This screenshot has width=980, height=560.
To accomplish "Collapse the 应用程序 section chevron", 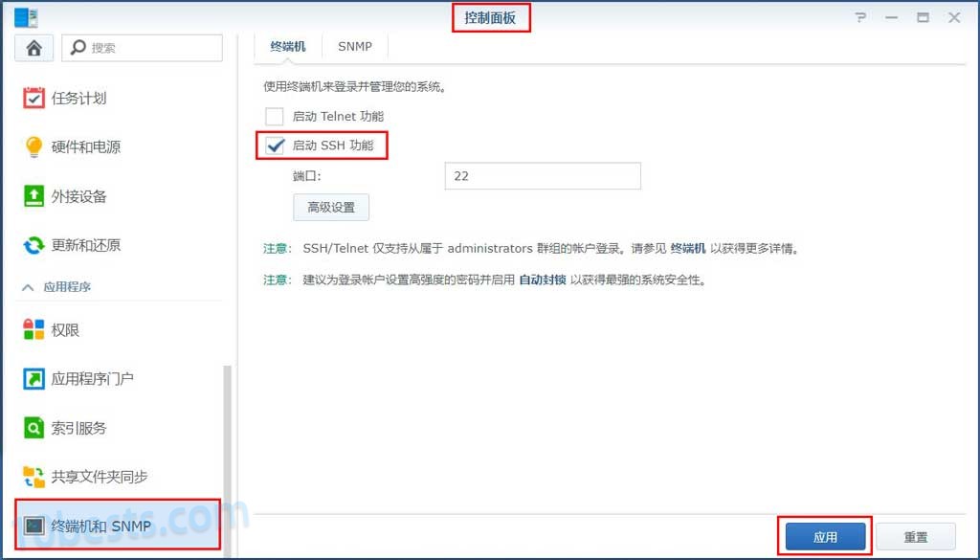I will pos(28,287).
